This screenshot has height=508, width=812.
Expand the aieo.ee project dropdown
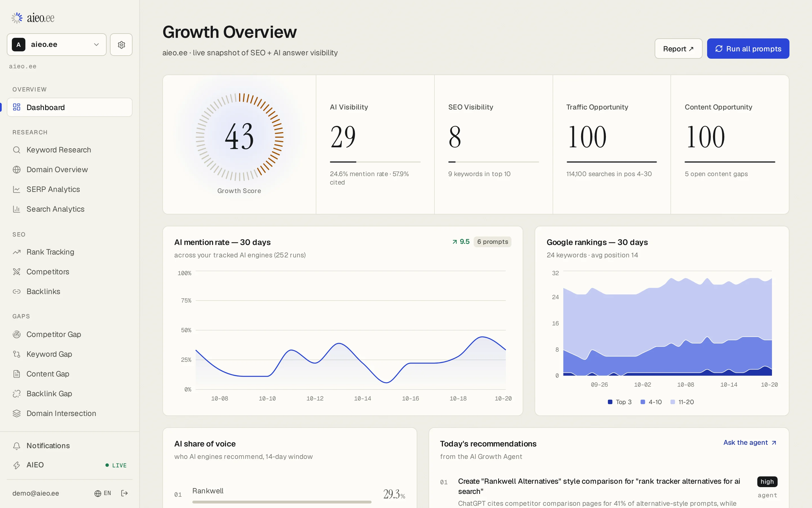pos(57,45)
